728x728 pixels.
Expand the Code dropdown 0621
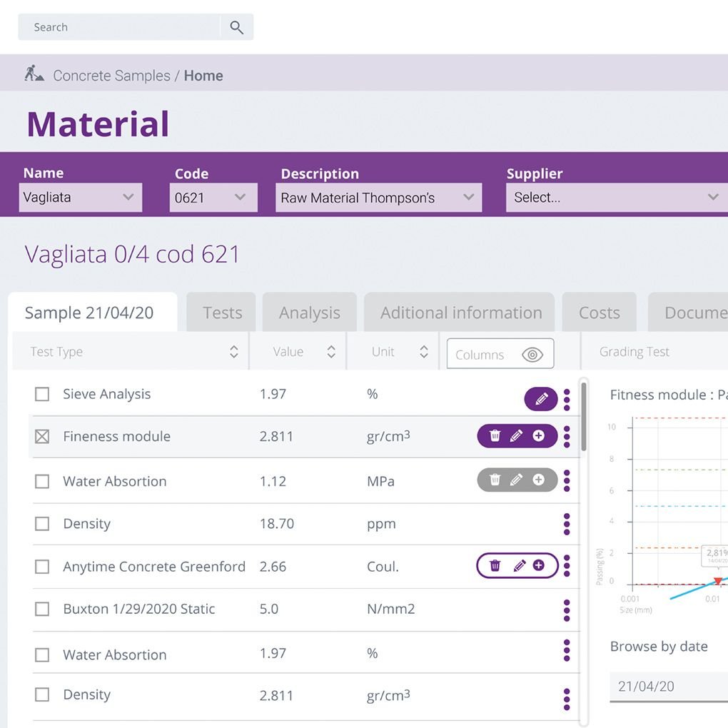213,198
